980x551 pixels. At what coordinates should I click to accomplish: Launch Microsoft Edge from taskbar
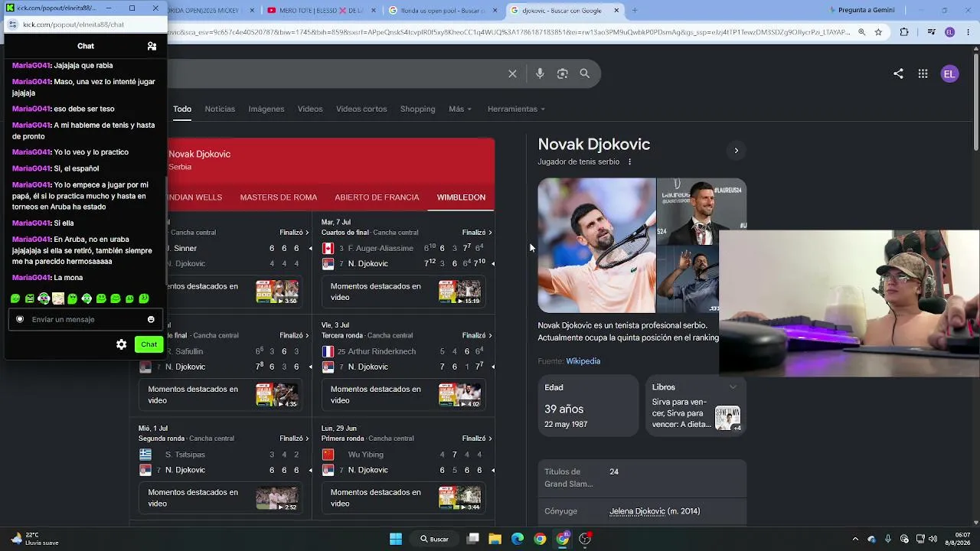tap(518, 539)
